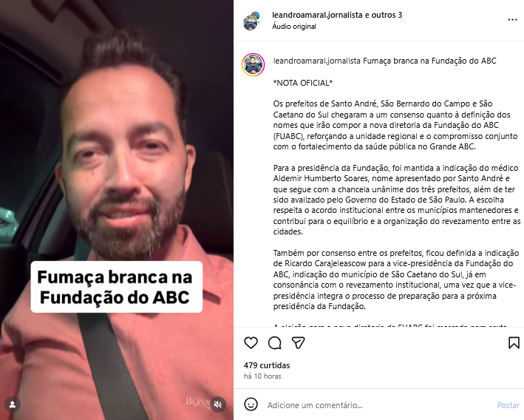Click caption username leandroamaral.jornalista
Screen dimensions: 524x420
click(x=317, y=61)
